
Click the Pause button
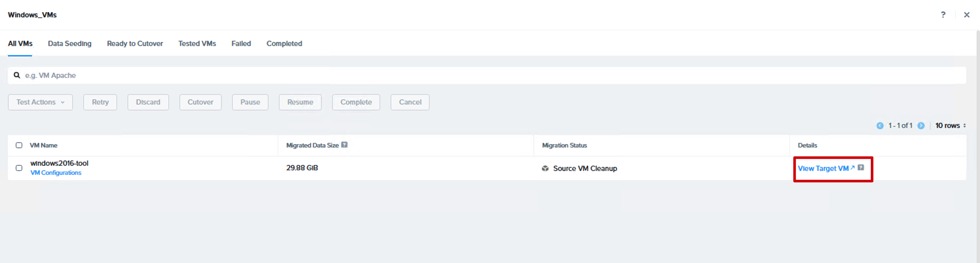pyautogui.click(x=250, y=102)
